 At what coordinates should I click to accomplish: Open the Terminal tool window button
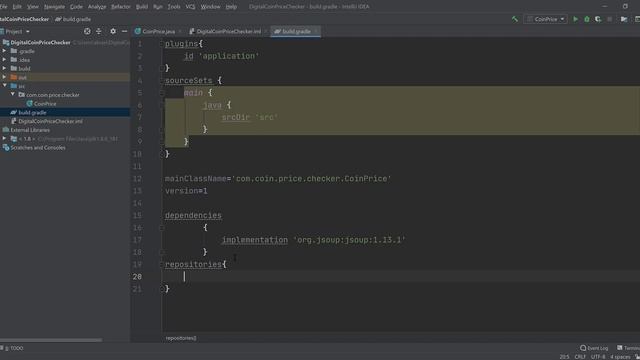629,348
